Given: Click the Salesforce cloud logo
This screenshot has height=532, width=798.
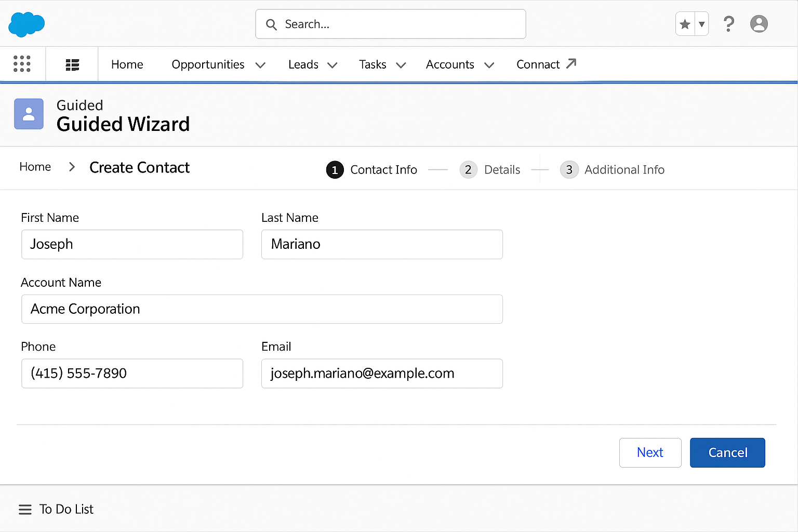Looking at the screenshot, I should 26,24.
